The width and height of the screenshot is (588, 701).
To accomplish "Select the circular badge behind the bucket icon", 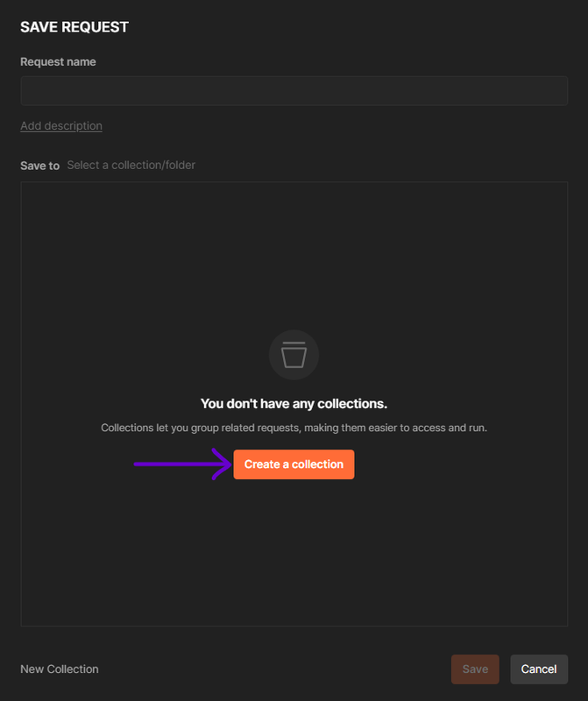I will pos(294,355).
